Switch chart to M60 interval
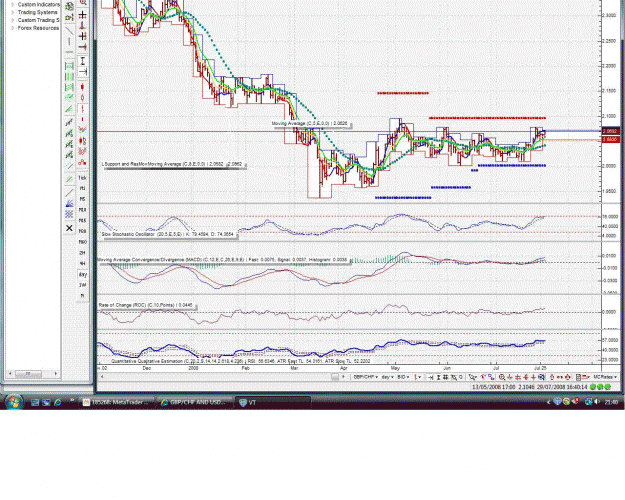625x500 pixels. point(83,242)
